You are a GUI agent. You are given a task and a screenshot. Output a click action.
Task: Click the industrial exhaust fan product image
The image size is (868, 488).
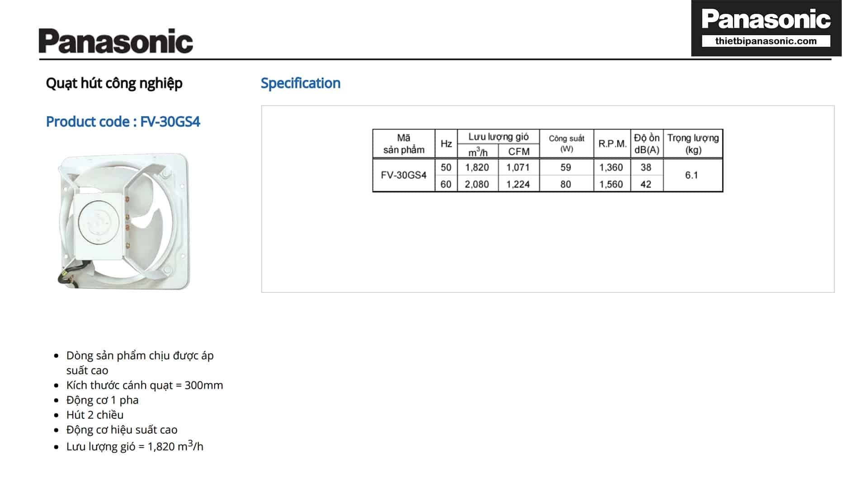coord(124,221)
